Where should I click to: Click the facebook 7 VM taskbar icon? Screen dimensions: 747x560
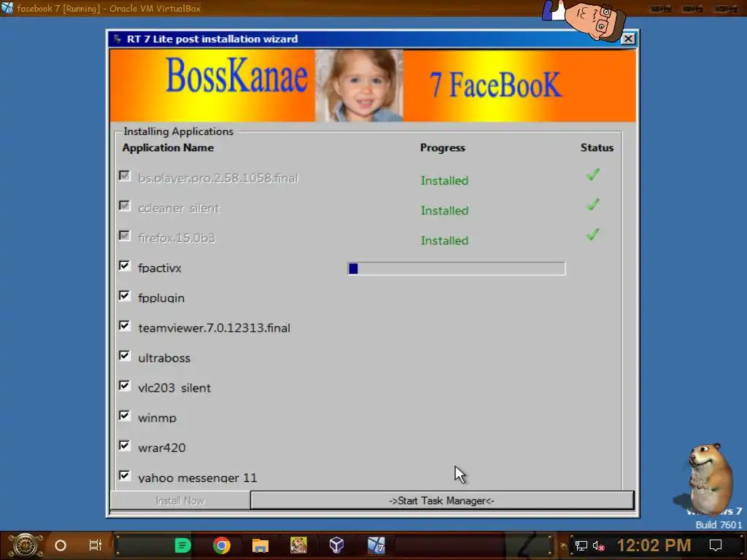tap(376, 545)
